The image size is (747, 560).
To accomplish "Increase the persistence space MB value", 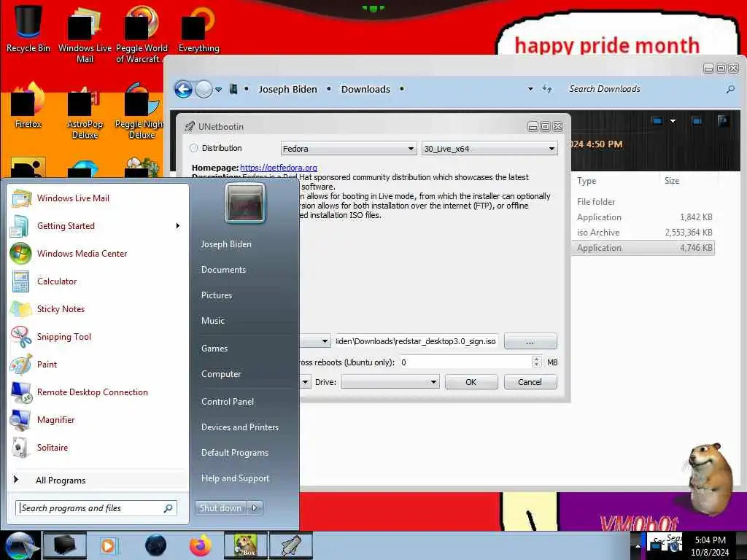I will coord(537,359).
